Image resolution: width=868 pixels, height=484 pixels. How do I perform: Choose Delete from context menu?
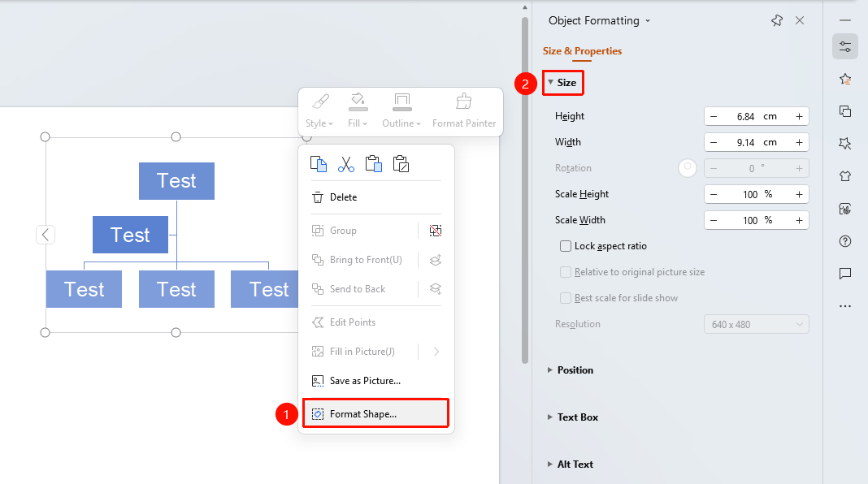[375, 197]
